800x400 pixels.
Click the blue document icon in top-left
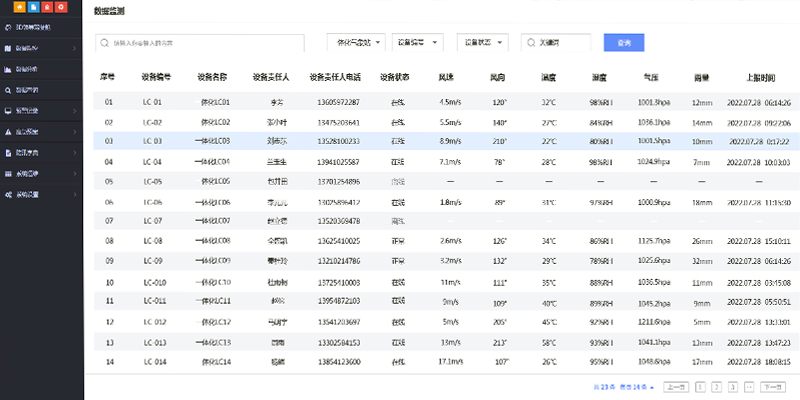34,8
